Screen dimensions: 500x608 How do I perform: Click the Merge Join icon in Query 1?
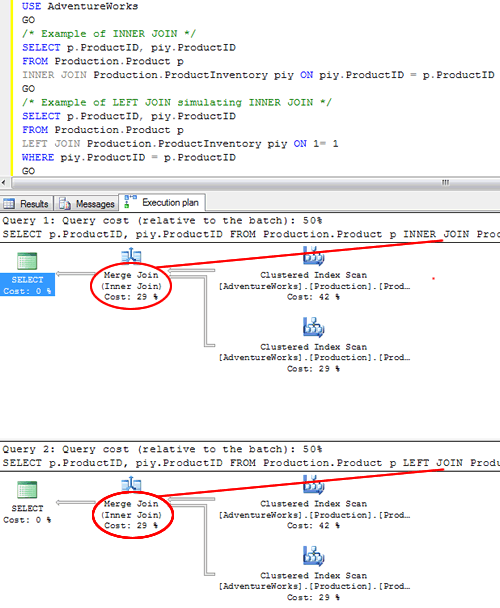(131, 256)
